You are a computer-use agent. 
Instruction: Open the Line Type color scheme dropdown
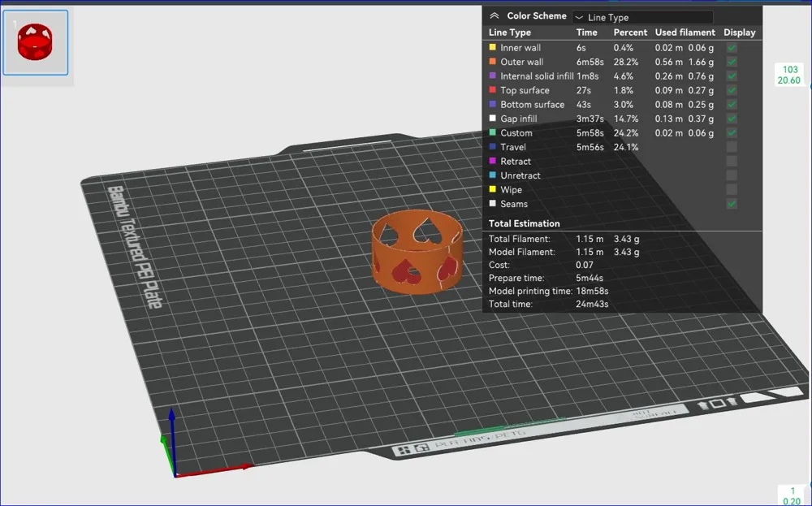click(642, 17)
